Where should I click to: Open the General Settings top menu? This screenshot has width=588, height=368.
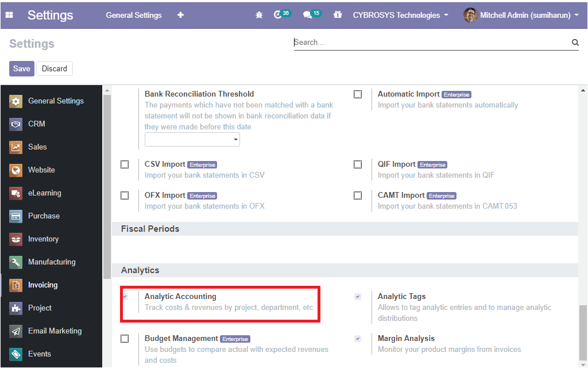coord(133,15)
